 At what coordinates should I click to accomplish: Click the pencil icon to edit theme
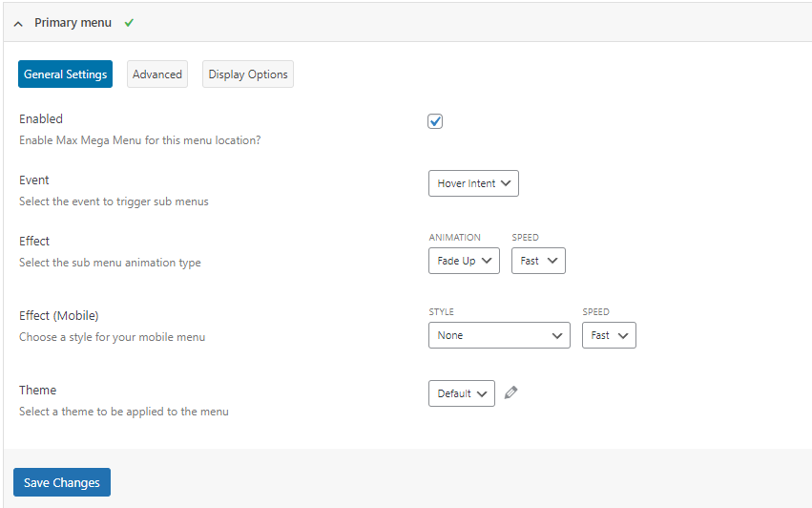click(x=511, y=392)
